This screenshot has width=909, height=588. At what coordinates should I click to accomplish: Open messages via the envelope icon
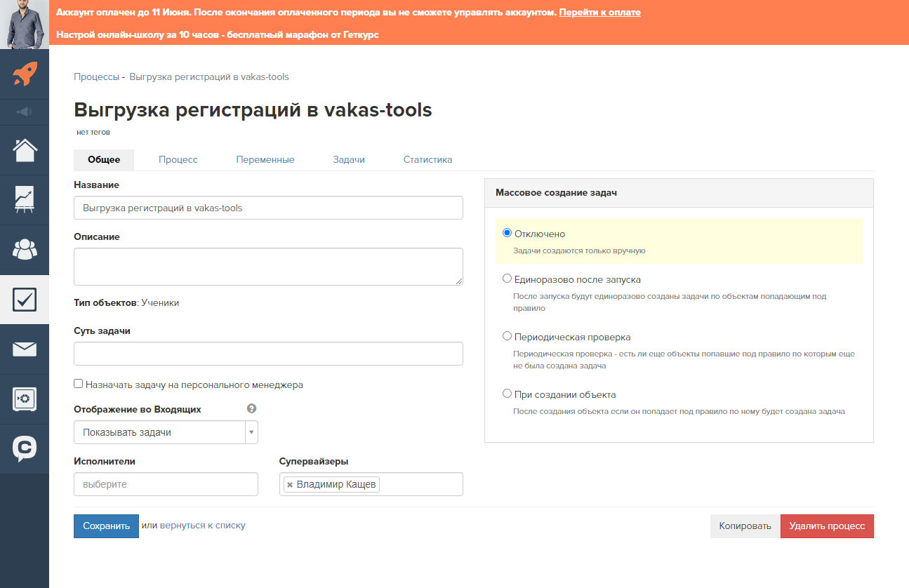(x=25, y=349)
